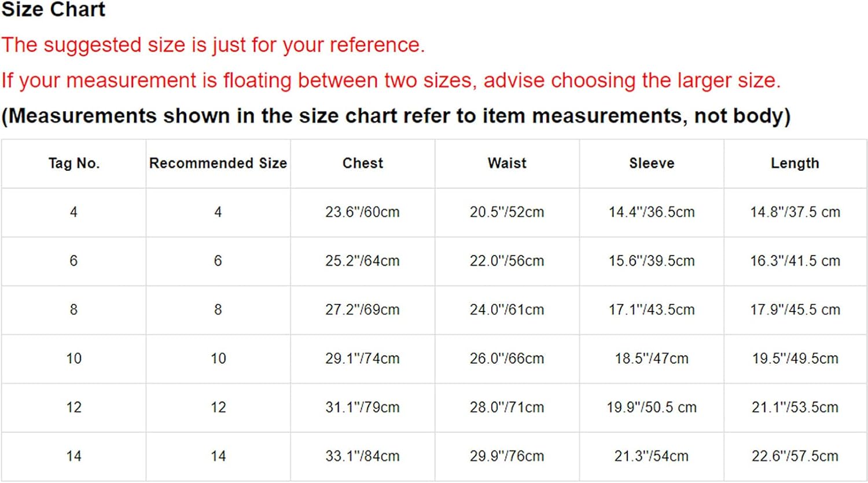Click the item measurements disclaimer in bold
868x483 pixels.
coord(396,116)
